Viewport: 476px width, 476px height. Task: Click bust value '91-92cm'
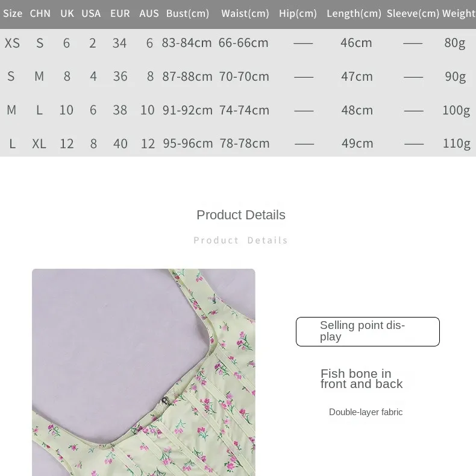click(187, 110)
